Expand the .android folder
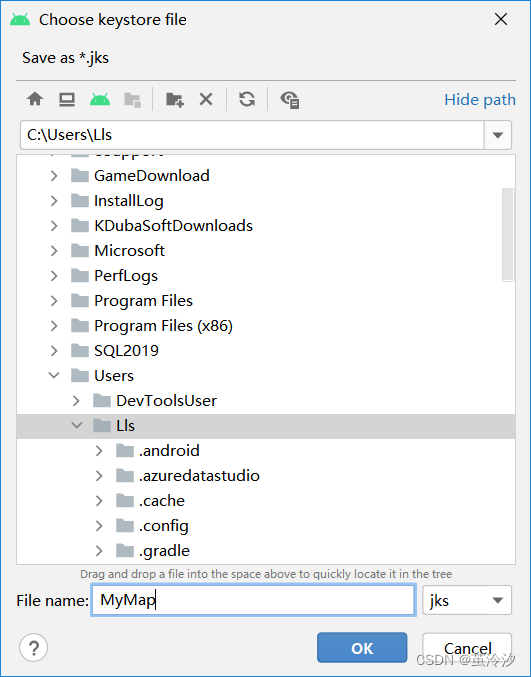 [99, 451]
